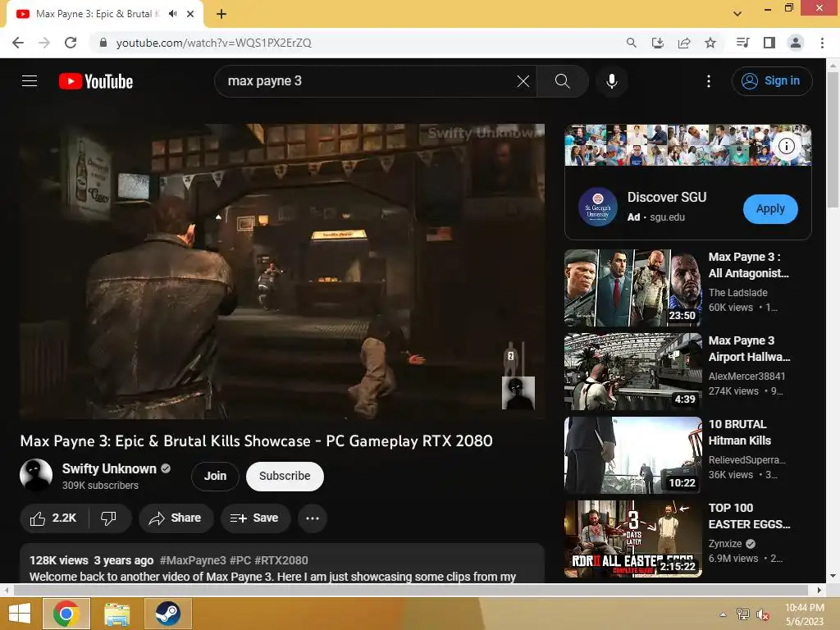Click the vertical page scrollbar
Viewport: 840px width, 630px height.
[x=833, y=140]
